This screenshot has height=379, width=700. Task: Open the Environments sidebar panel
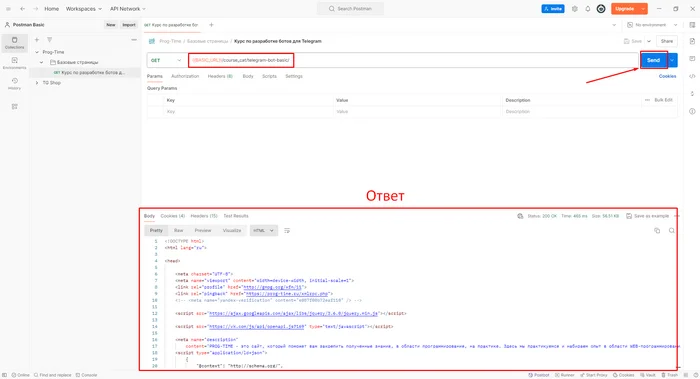click(14, 63)
